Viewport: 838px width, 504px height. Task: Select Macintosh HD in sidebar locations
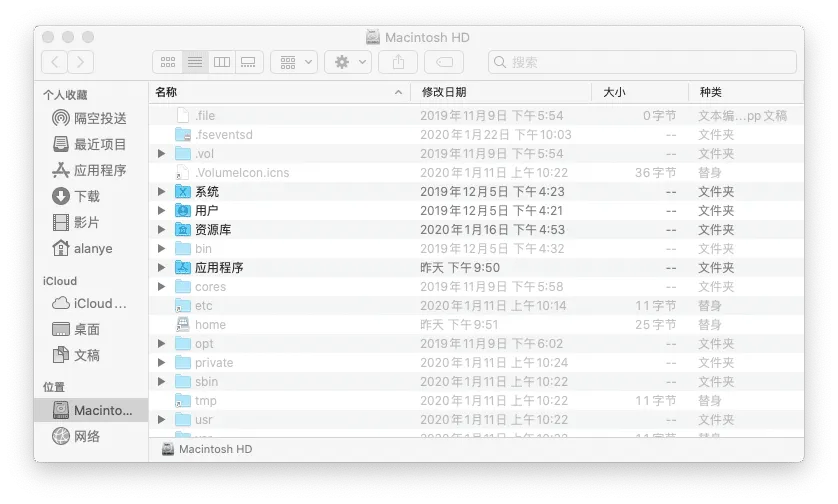pyautogui.click(x=92, y=410)
